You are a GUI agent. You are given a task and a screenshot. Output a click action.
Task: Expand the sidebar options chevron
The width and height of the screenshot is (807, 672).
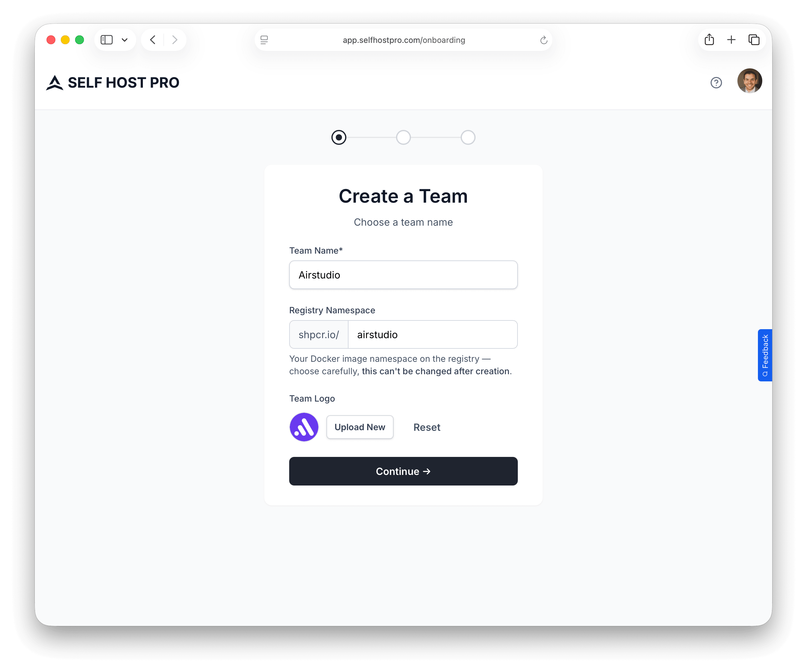pos(124,39)
